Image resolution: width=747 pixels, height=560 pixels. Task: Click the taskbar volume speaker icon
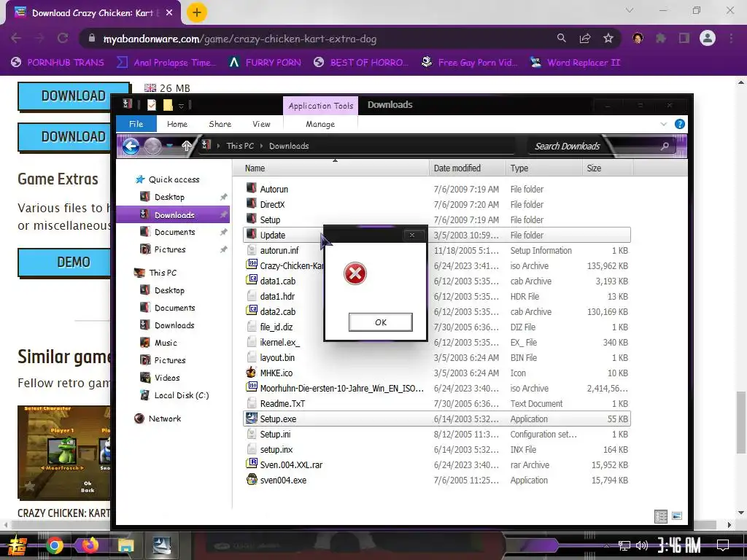pyautogui.click(x=642, y=545)
